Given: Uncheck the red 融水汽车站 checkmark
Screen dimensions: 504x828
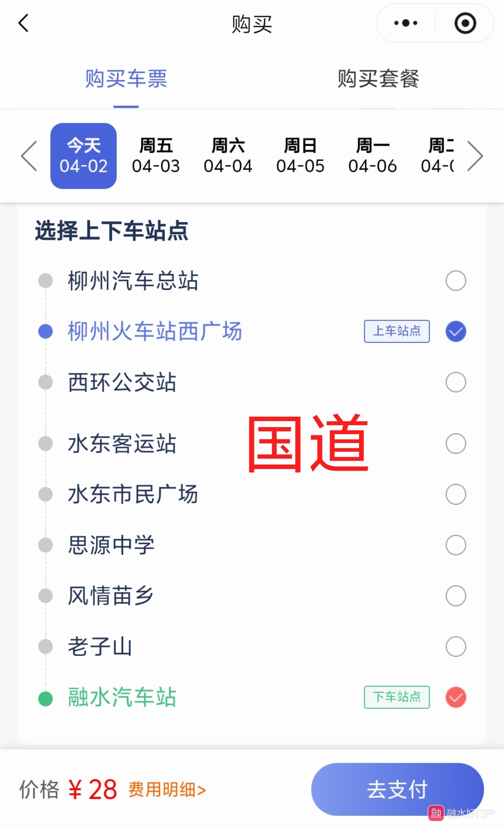Looking at the screenshot, I should 455,697.
